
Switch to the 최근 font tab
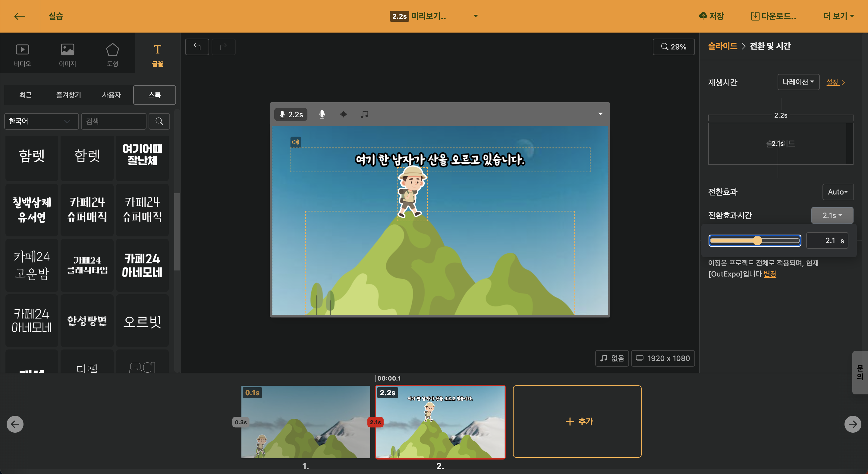(x=26, y=95)
